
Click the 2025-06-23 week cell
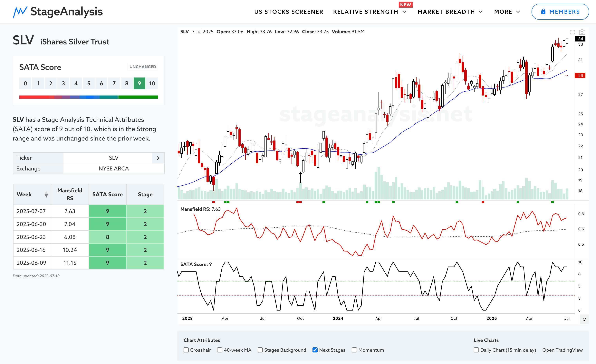point(32,237)
